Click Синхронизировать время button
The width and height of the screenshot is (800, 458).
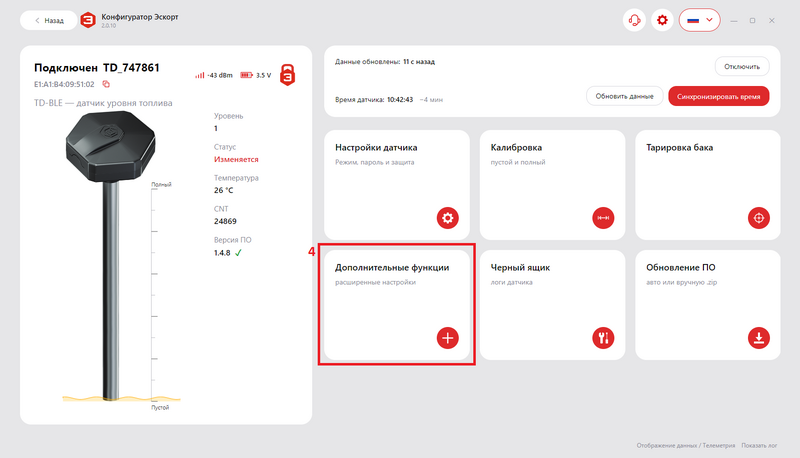click(718, 96)
